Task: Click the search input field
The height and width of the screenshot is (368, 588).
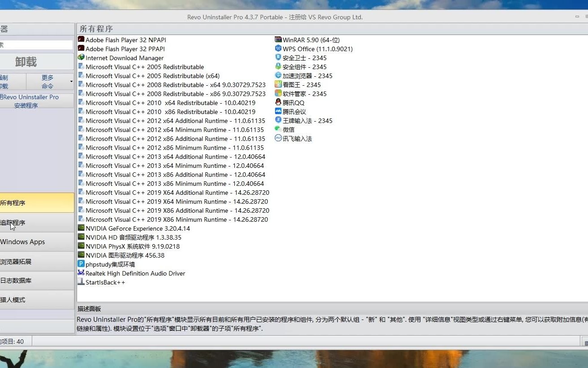Action: tap(36, 45)
